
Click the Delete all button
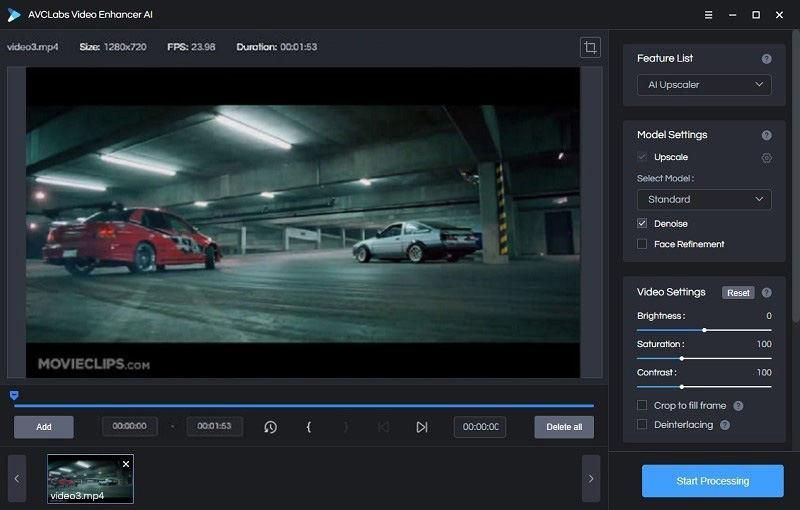564,427
